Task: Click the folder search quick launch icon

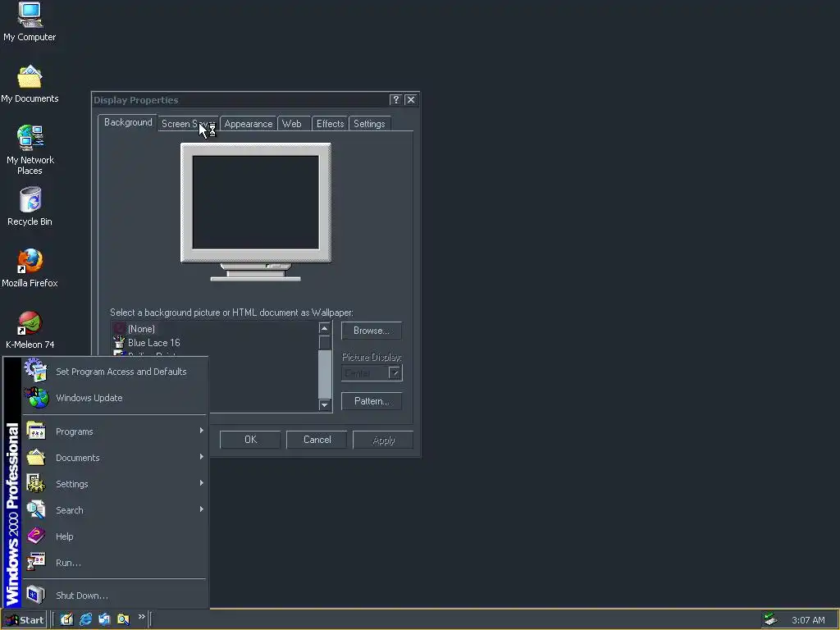Action: point(123,619)
